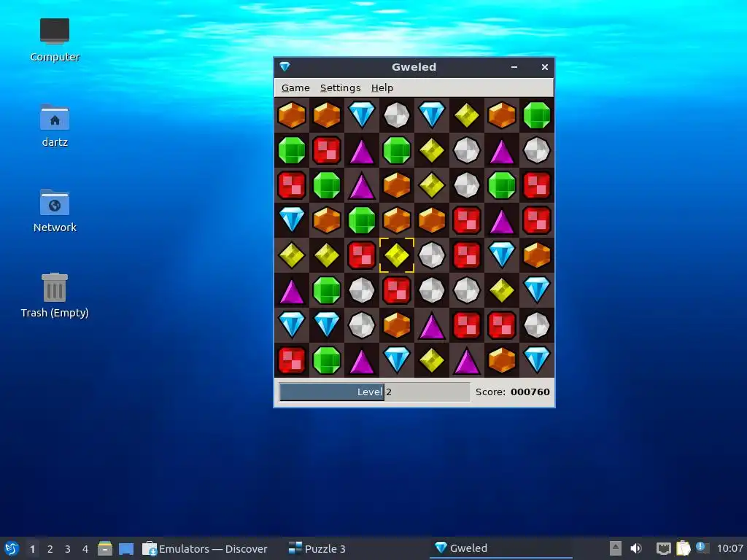Select the purple triangle in the sixth row

pyautogui.click(x=292, y=290)
